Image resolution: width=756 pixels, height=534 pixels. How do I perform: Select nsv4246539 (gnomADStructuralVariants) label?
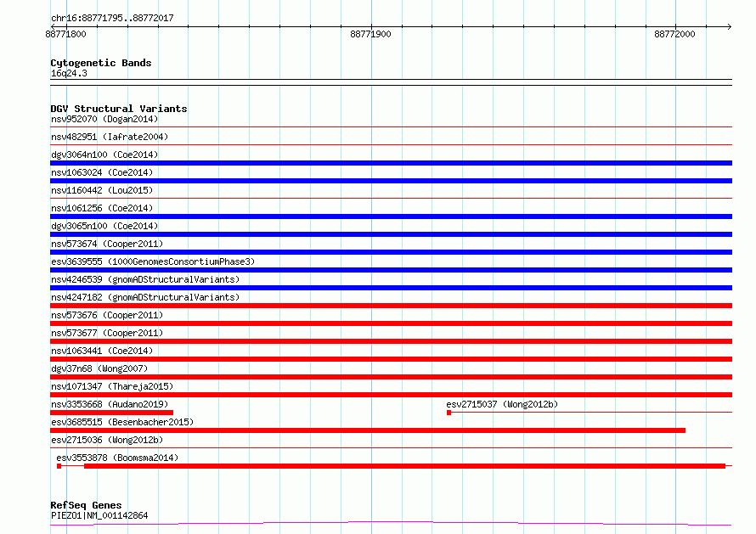pyautogui.click(x=145, y=279)
